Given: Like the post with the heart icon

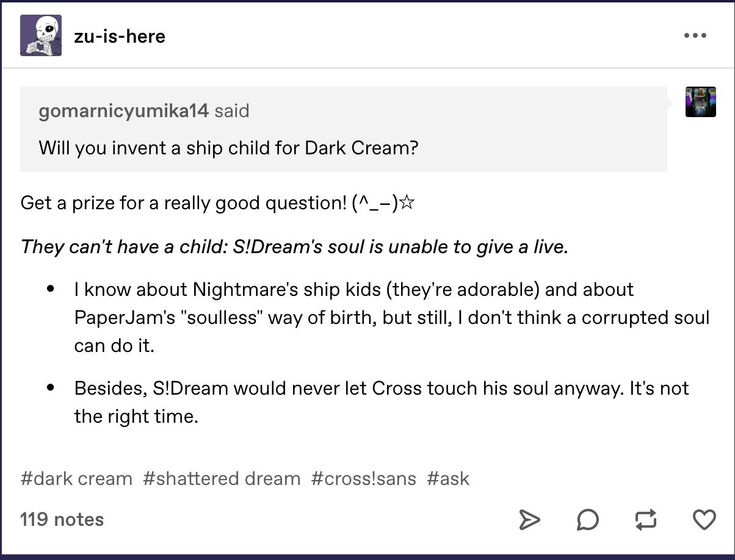Looking at the screenshot, I should click(x=704, y=520).
